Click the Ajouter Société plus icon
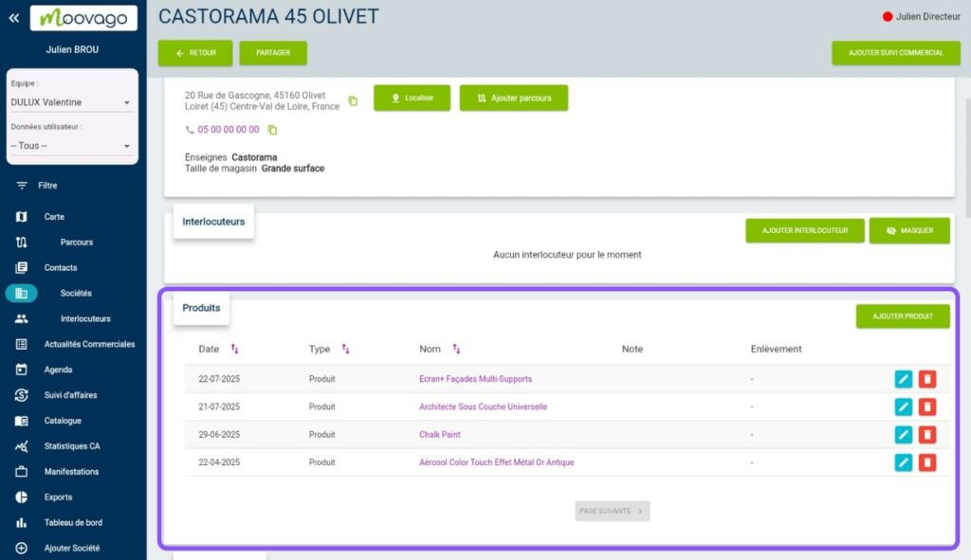 tap(22, 549)
